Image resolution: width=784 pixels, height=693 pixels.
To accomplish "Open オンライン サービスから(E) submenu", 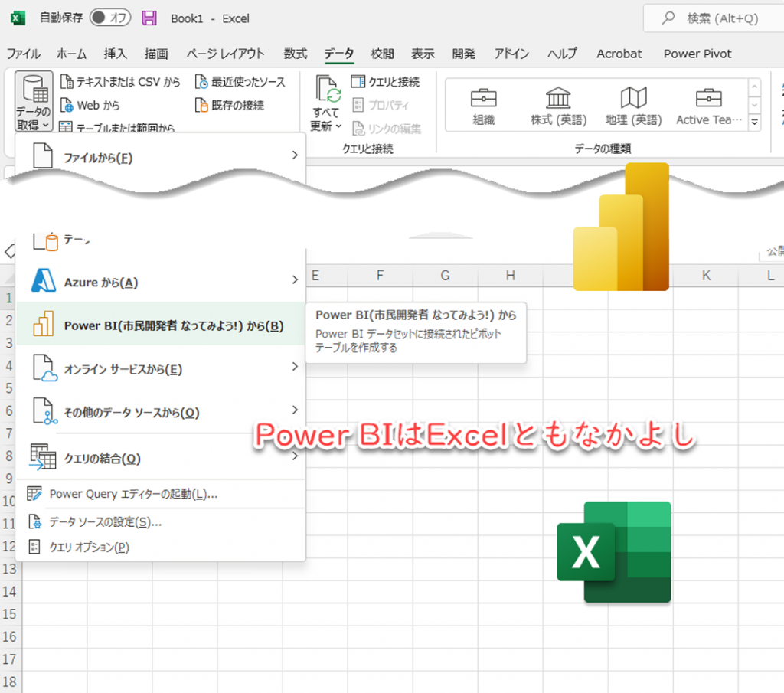I will 161,368.
